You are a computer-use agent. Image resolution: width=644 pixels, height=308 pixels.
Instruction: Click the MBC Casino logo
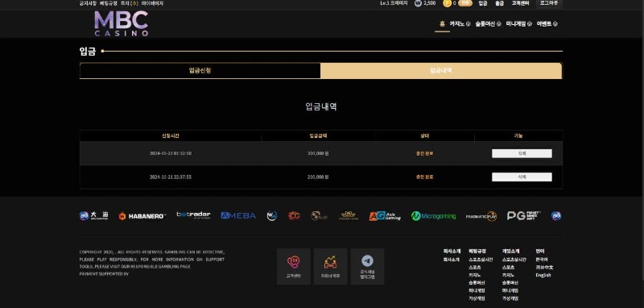coord(122,23)
